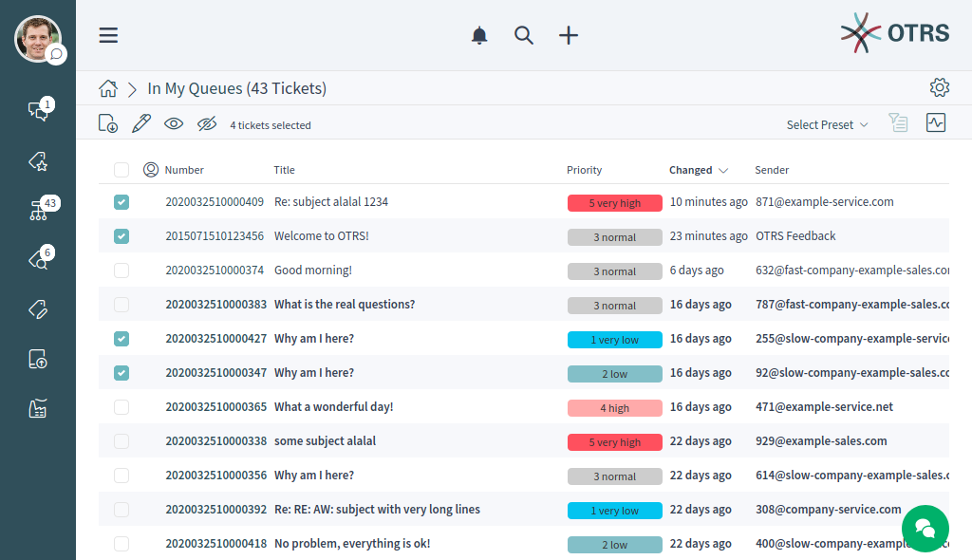972x560 pixels.
Task: Click the search magnifier icon
Action: [524, 35]
